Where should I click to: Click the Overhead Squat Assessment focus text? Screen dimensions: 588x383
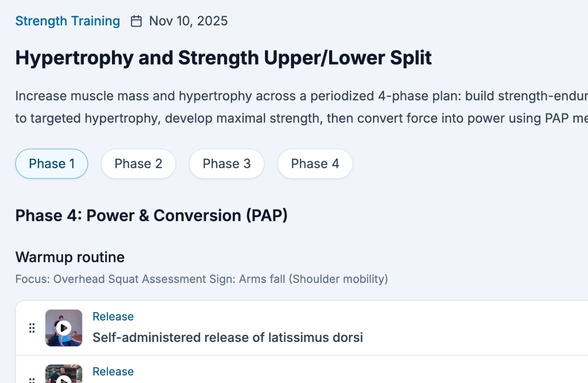coord(202,279)
